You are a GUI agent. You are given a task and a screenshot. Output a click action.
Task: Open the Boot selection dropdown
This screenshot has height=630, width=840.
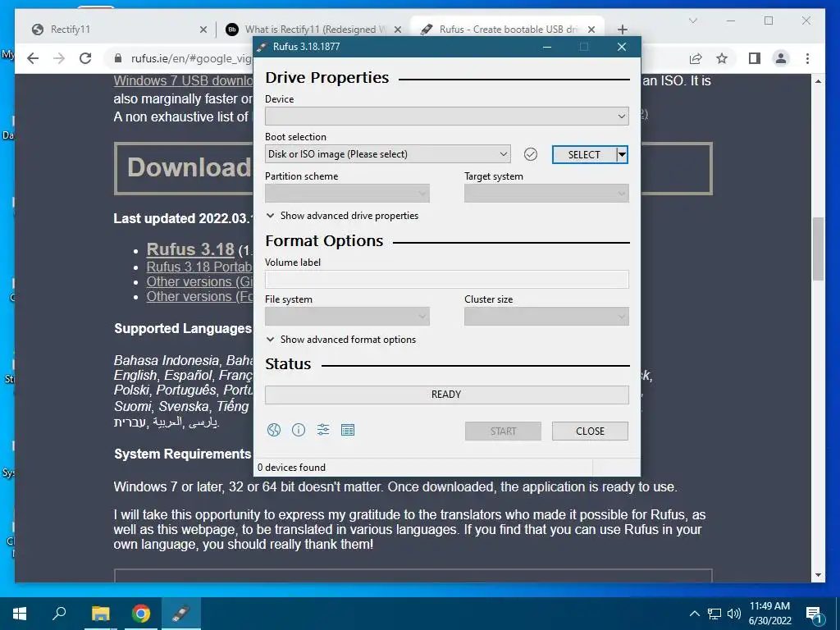click(x=387, y=154)
